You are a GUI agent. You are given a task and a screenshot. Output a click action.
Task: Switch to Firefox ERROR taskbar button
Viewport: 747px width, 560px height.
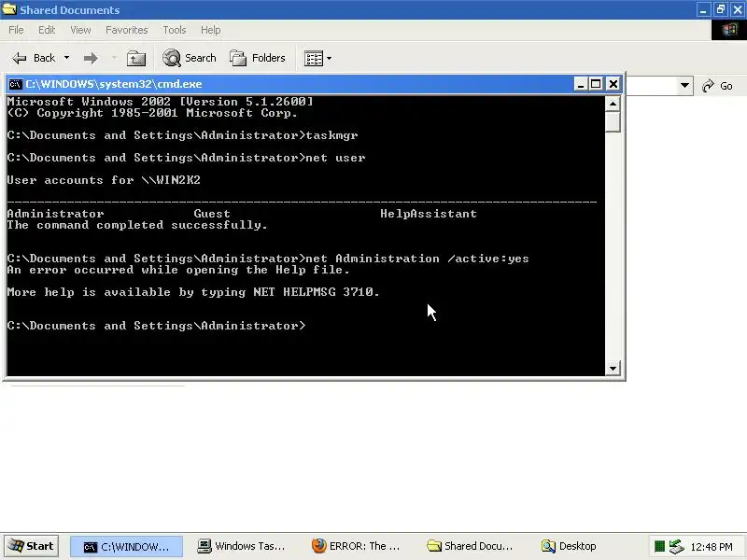356,547
